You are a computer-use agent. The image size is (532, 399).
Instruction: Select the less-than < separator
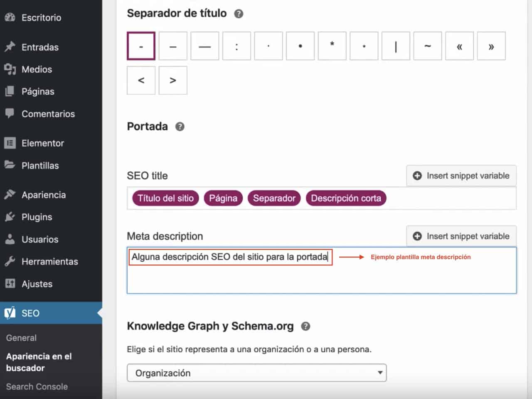141,80
